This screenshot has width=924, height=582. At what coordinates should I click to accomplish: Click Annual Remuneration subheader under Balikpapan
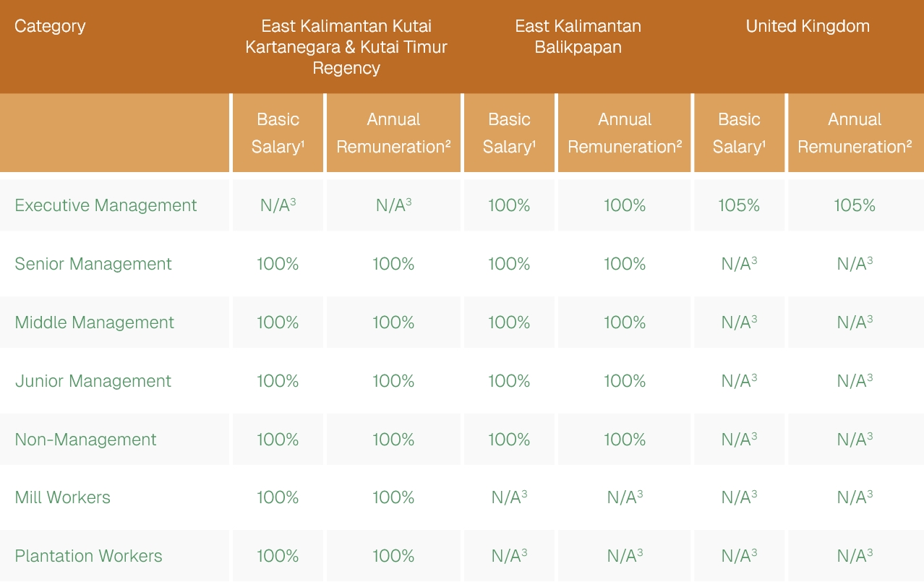click(x=625, y=133)
